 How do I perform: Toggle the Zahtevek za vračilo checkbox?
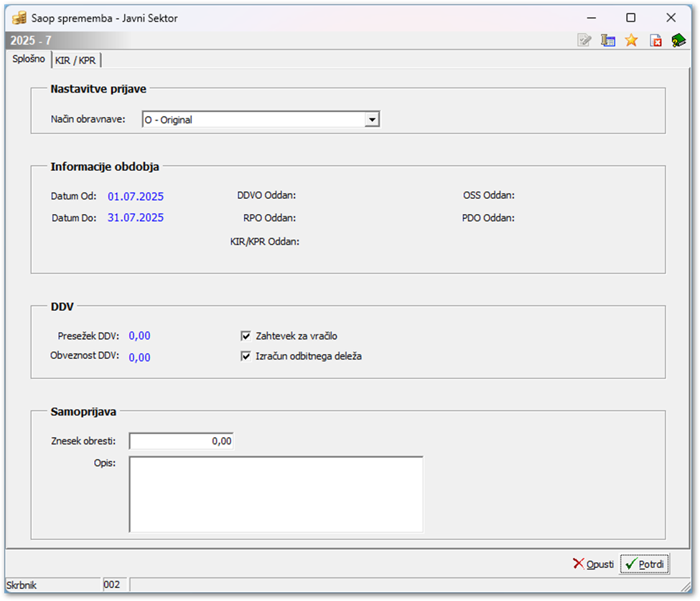246,336
